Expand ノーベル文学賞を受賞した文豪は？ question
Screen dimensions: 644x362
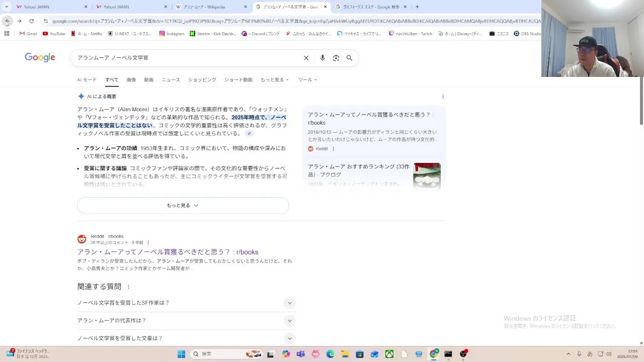186,338
